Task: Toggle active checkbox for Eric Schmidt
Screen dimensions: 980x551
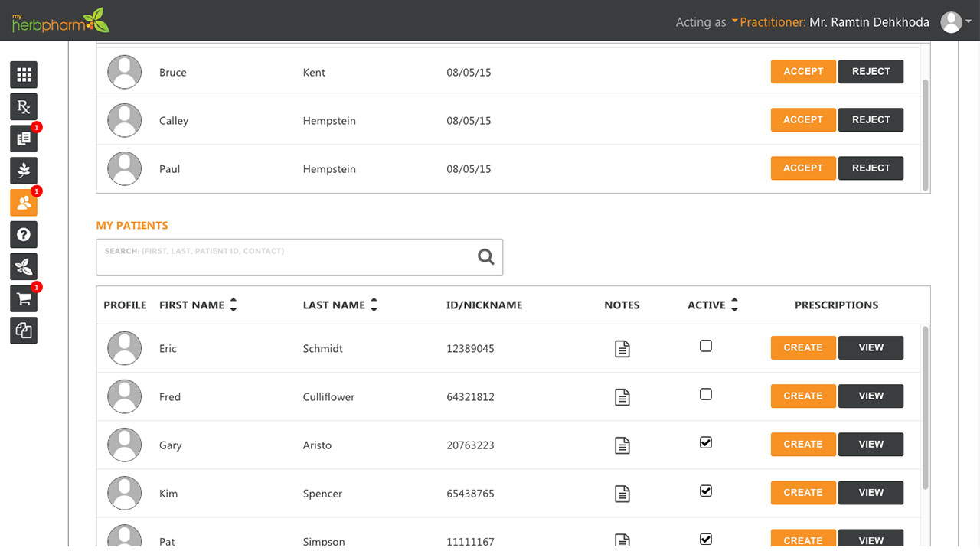Action: pyautogui.click(x=706, y=346)
